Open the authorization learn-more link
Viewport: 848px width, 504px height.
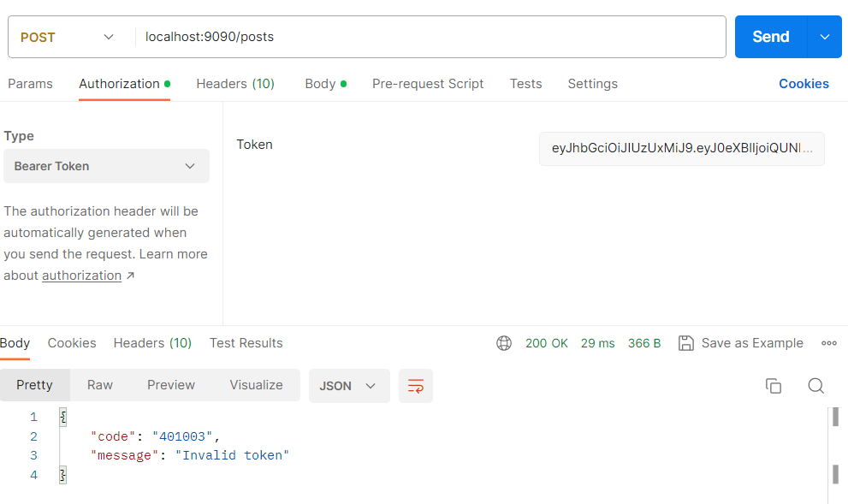81,275
